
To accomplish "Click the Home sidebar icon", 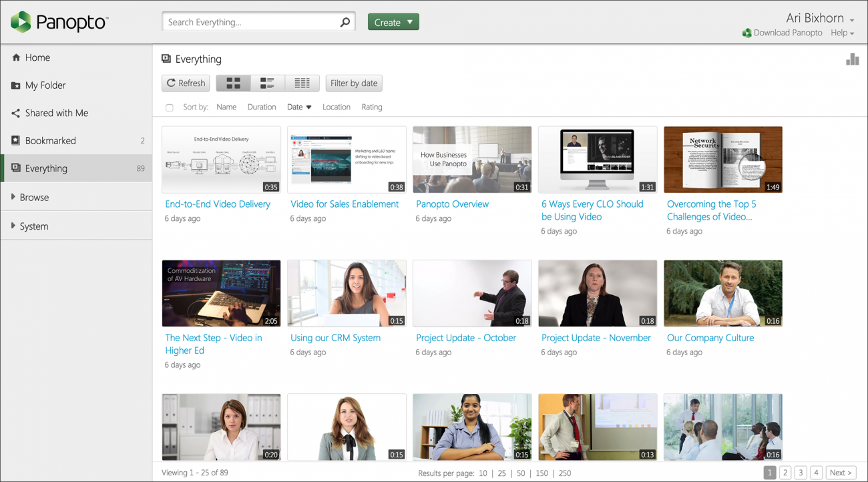I will pos(15,57).
